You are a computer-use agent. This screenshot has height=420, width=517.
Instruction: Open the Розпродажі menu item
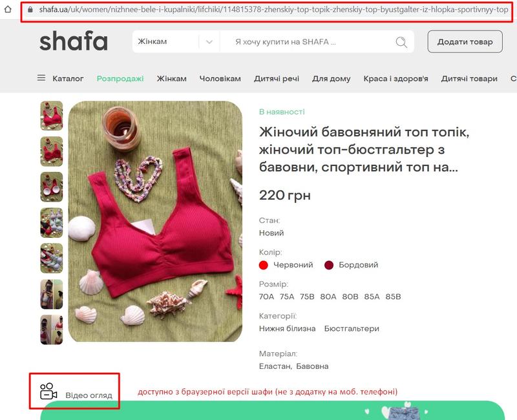tap(120, 78)
